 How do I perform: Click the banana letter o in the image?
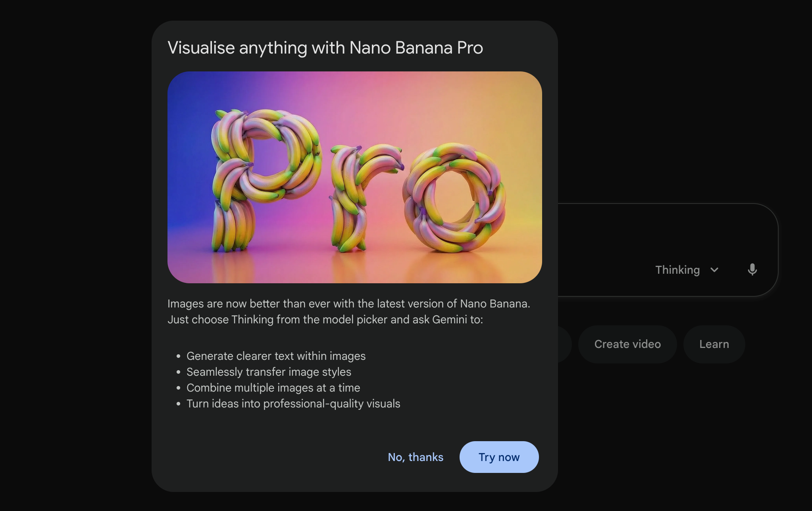pos(454,197)
